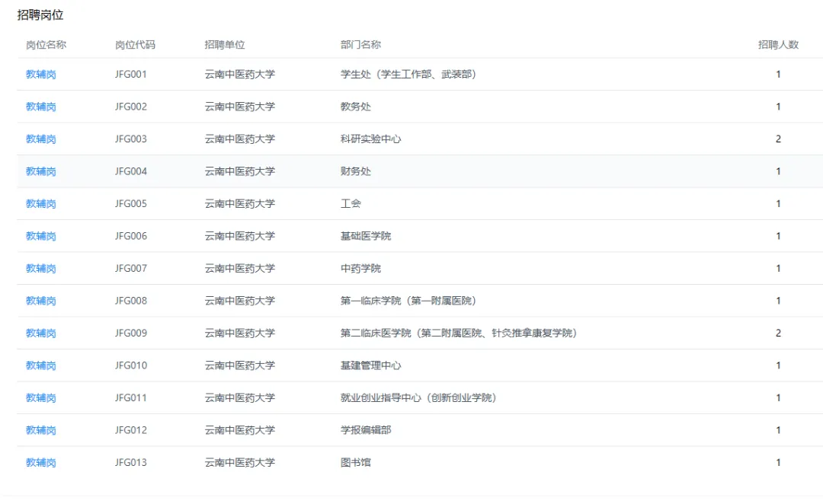Select the code cell JFG013

coord(131,463)
